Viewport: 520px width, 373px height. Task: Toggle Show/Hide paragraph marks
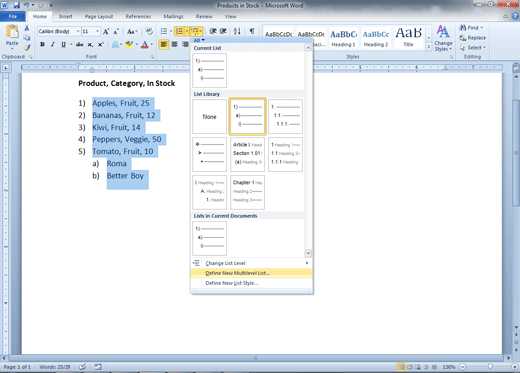[x=252, y=31]
